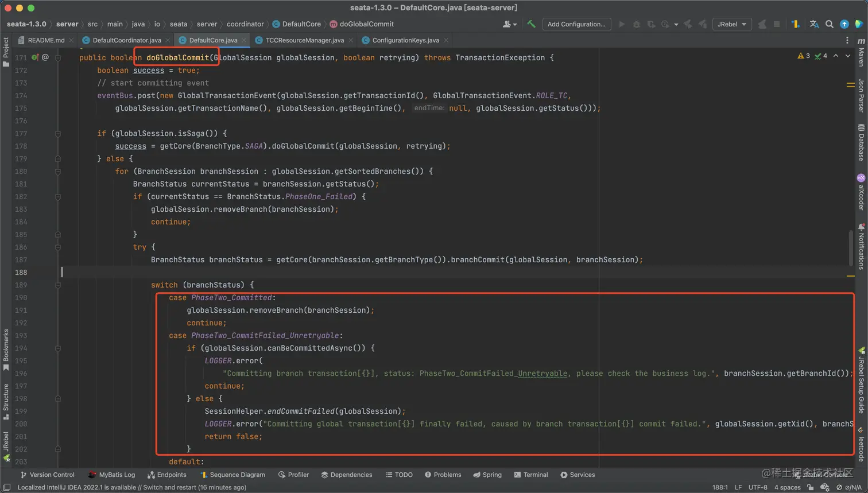This screenshot has height=493, width=868.
Task: Collapse try block fold at line 186
Action: (58, 247)
